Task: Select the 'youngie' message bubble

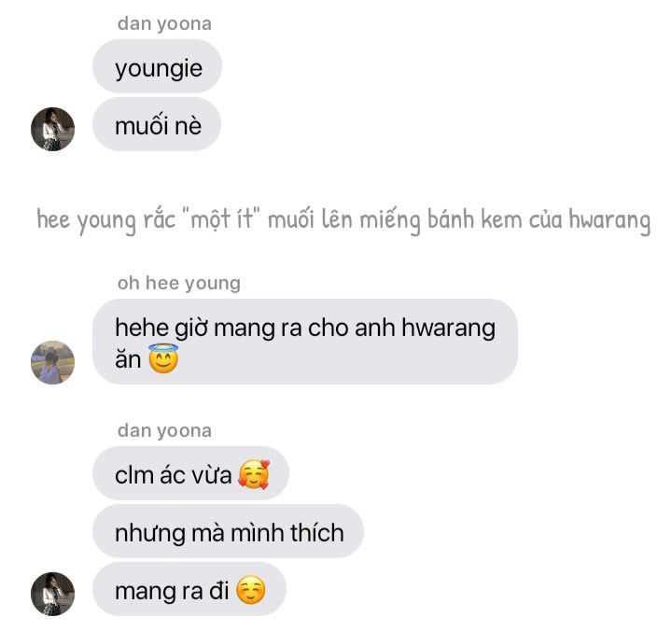Action: coord(158,66)
